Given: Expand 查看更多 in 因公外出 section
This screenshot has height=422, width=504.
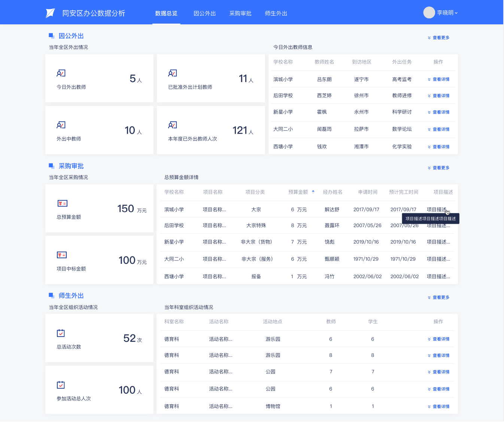Looking at the screenshot, I should click(x=438, y=37).
